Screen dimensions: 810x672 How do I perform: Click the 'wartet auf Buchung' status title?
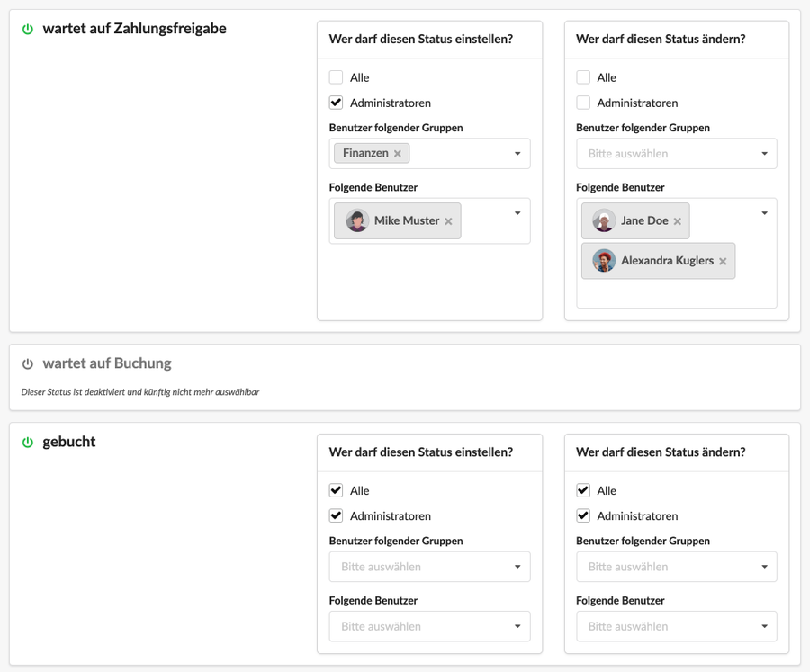point(107,363)
